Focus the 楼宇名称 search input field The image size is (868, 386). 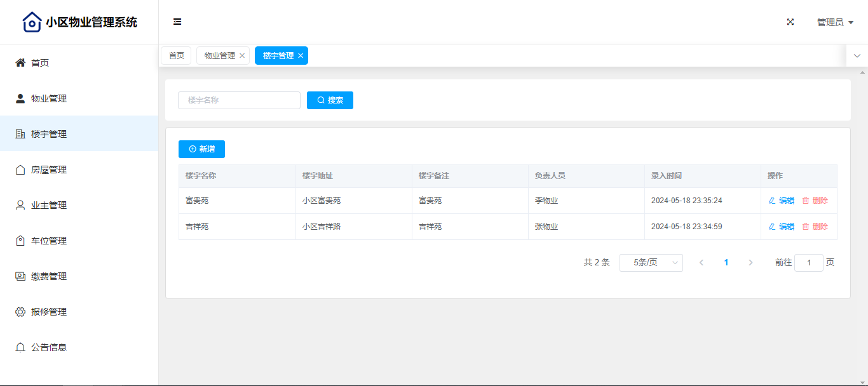[239, 100]
